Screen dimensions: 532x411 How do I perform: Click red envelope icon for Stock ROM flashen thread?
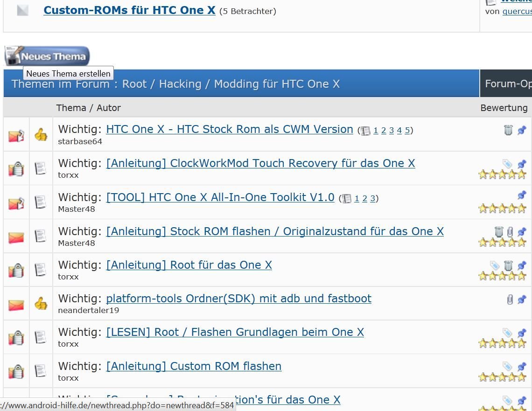[x=16, y=238]
